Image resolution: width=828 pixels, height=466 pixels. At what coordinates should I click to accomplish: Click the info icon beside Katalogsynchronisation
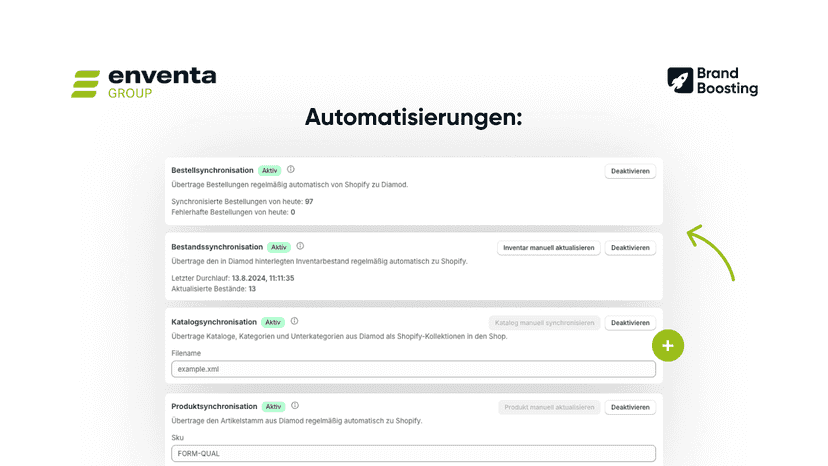point(295,321)
